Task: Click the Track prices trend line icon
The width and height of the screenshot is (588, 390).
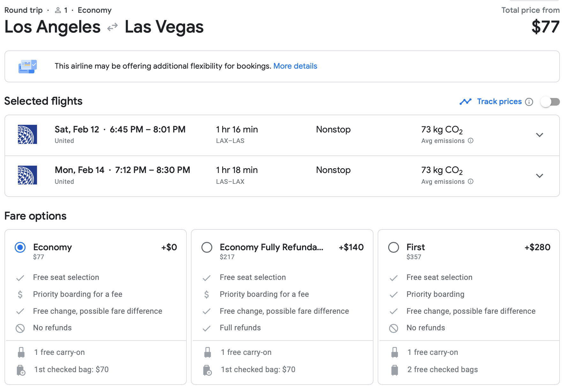Action: (465, 101)
